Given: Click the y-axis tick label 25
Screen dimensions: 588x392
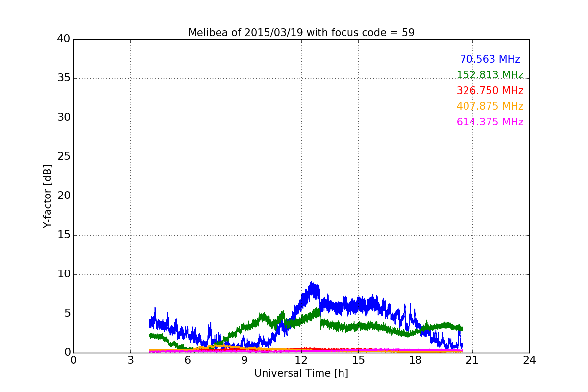Looking at the screenshot, I should click(x=64, y=157).
